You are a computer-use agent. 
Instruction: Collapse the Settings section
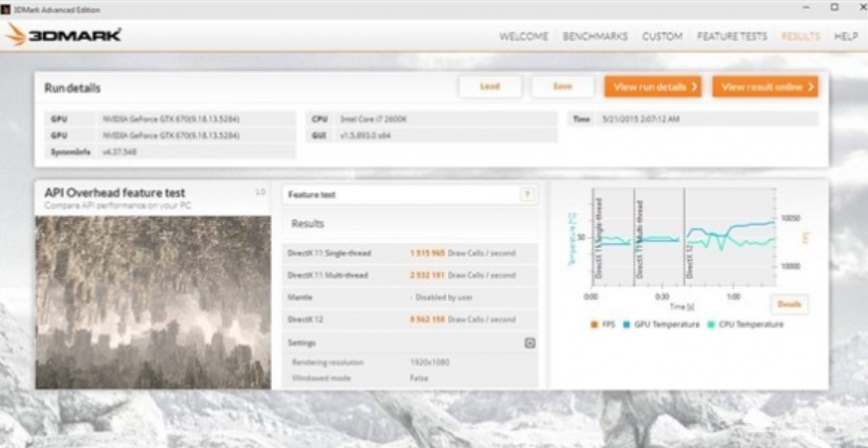click(529, 343)
